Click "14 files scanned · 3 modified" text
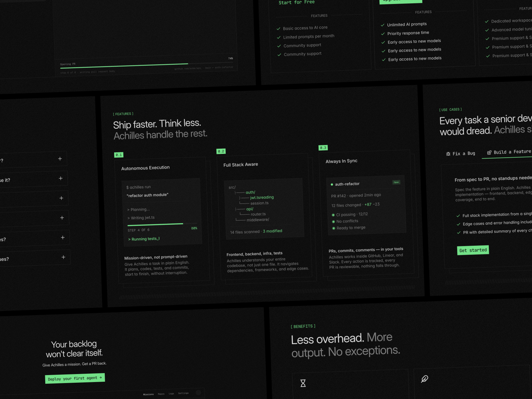 tap(256, 231)
